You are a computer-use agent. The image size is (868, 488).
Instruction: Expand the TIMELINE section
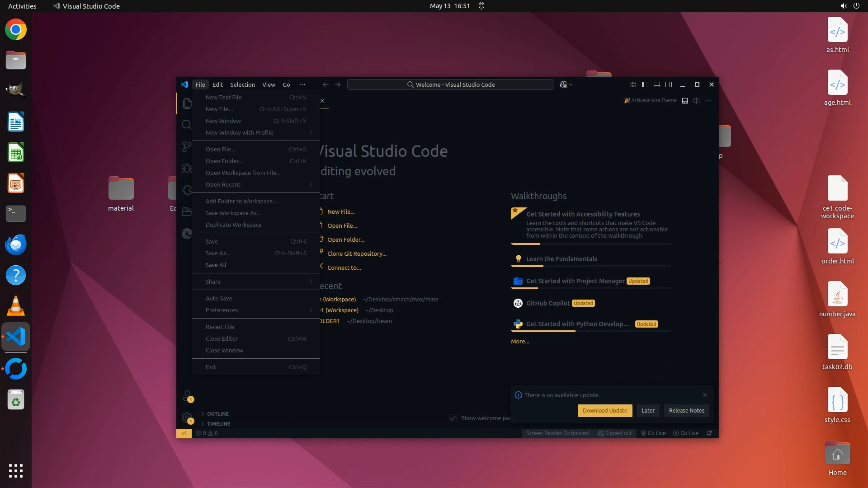[x=218, y=424]
